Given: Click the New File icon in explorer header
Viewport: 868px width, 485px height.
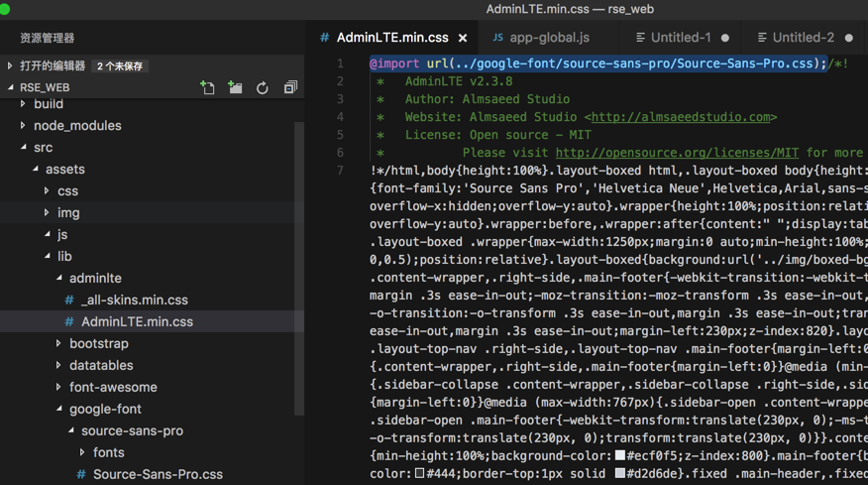Looking at the screenshot, I should pyautogui.click(x=208, y=87).
